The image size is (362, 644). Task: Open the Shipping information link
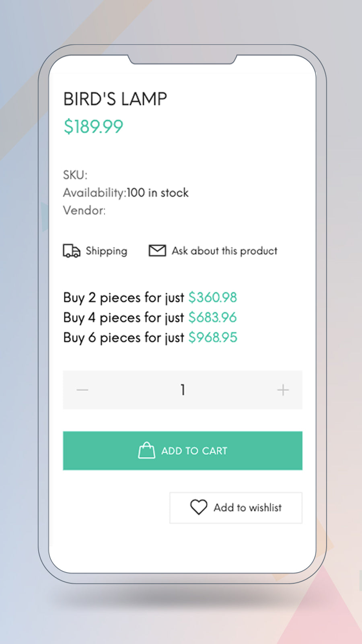click(x=106, y=250)
